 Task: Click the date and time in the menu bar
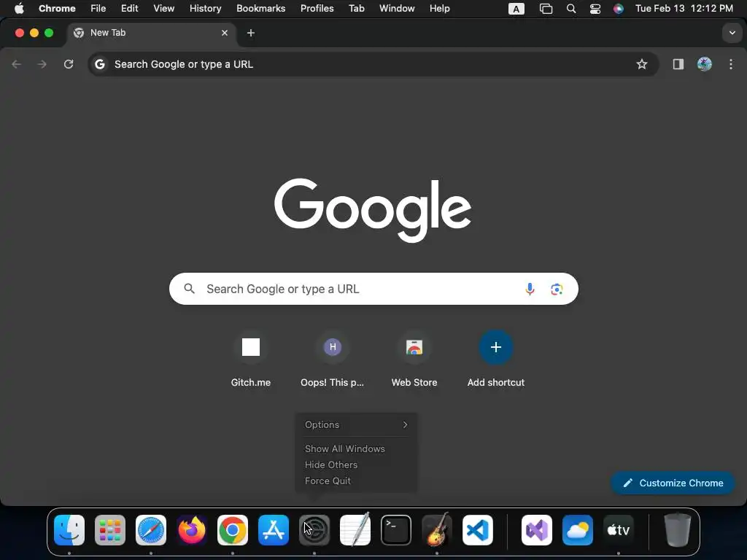pyautogui.click(x=684, y=9)
